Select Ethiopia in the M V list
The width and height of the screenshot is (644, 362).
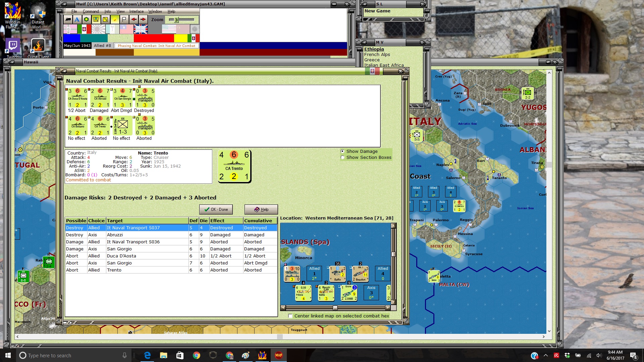(374, 49)
